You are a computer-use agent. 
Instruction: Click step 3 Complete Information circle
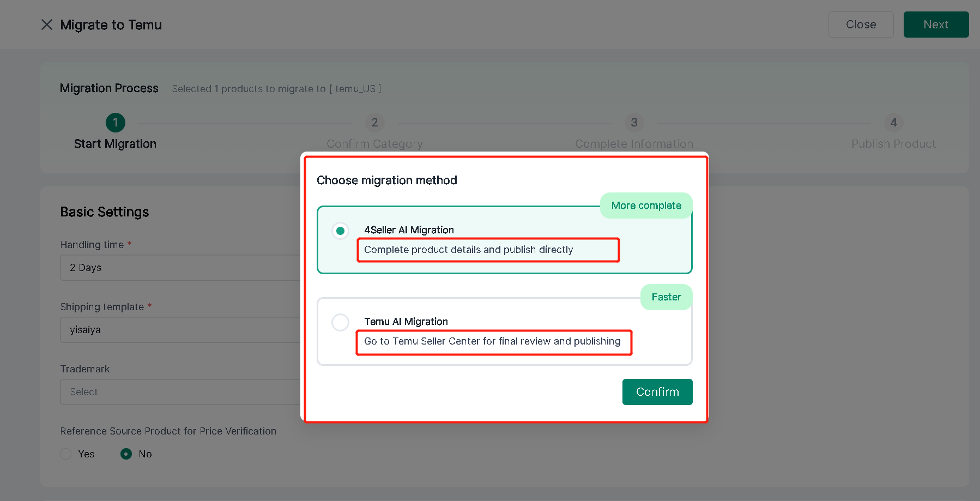click(634, 123)
